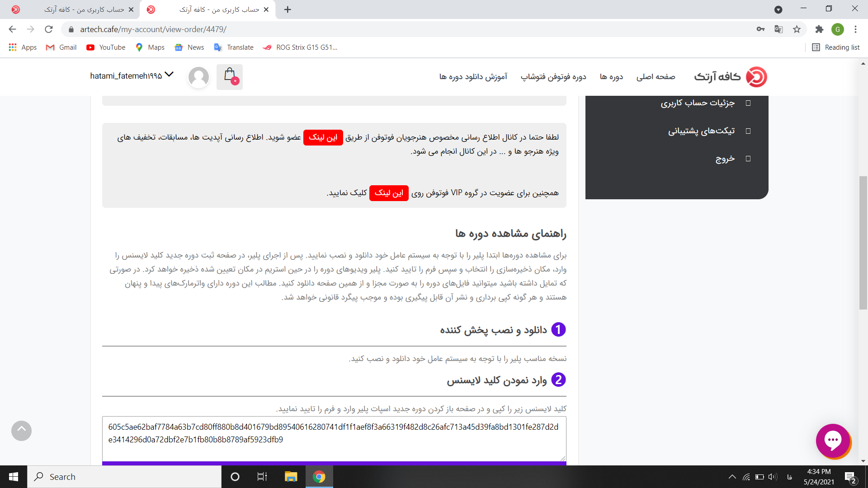Click the Google Translate page icon
The image size is (868, 488).
(x=778, y=29)
